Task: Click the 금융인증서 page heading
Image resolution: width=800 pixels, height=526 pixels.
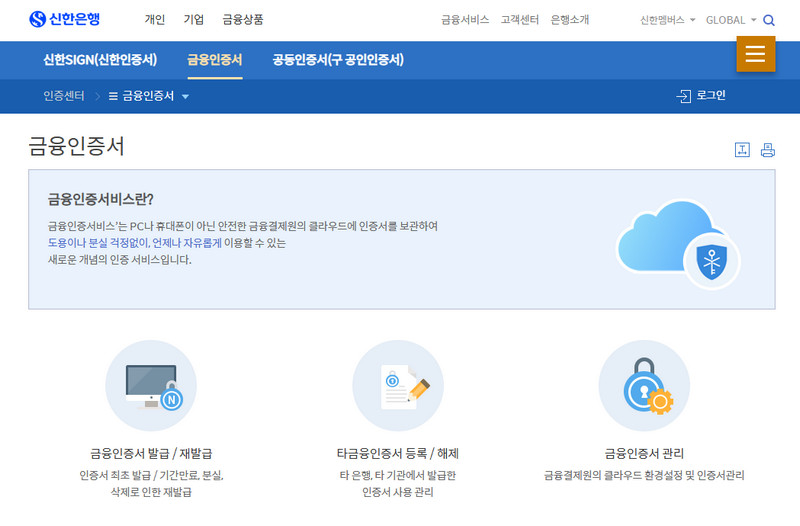Action: click(77, 146)
